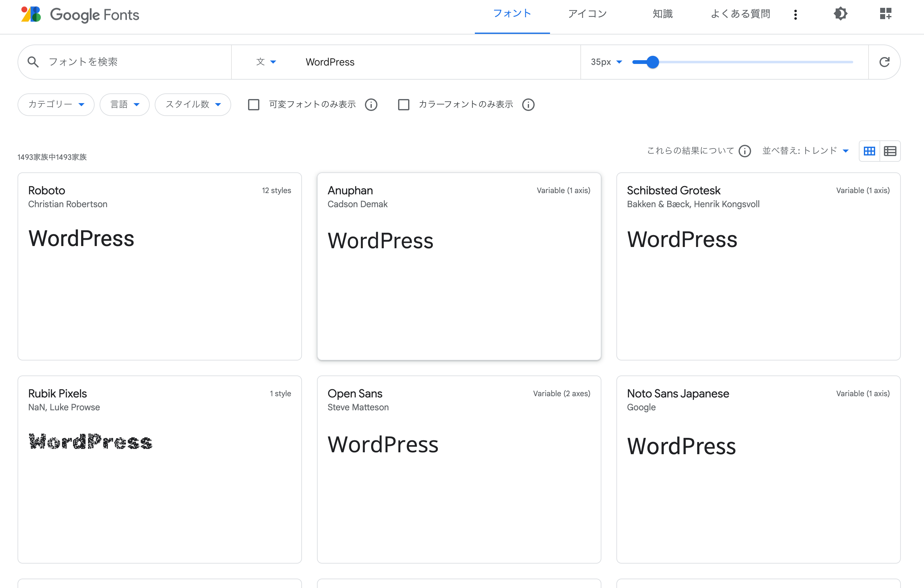Switch to list view
The width and height of the screenshot is (924, 588).
890,151
